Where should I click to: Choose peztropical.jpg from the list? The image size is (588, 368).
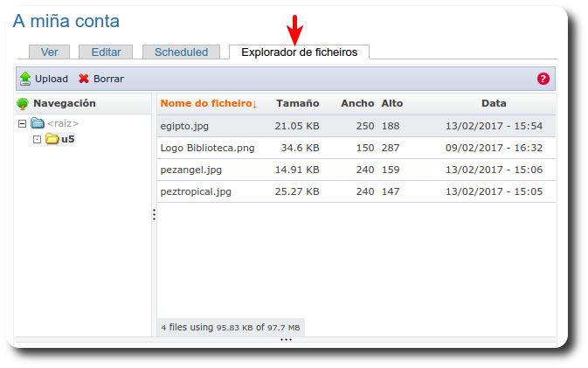pyautogui.click(x=195, y=191)
